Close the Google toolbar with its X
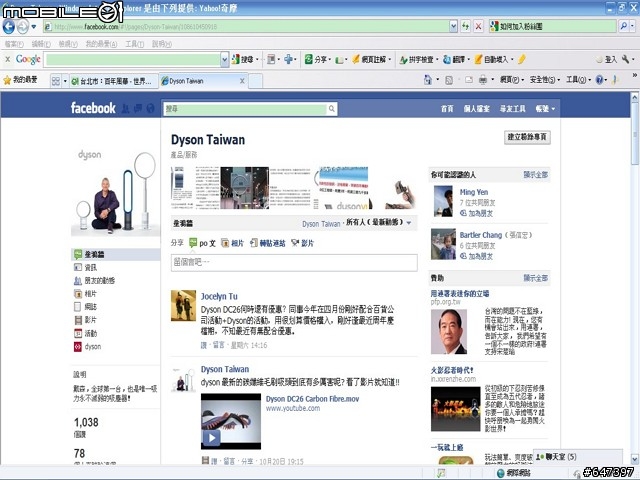The height and width of the screenshot is (480, 640). [7, 60]
